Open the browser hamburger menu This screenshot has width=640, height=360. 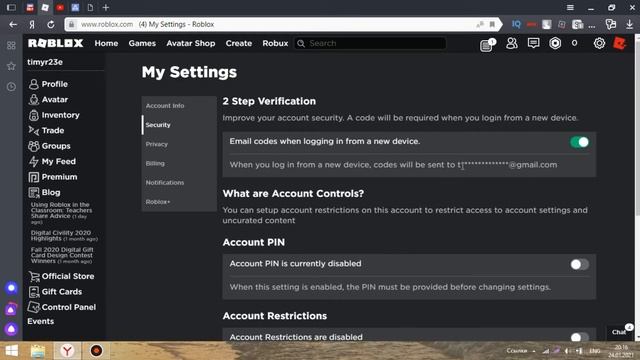pos(570,7)
